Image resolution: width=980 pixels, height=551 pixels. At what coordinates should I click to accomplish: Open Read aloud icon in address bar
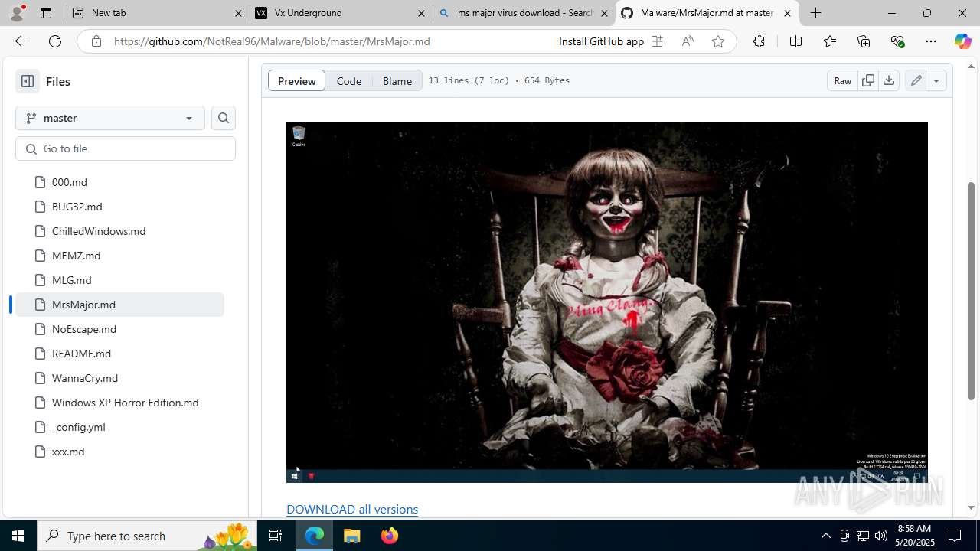point(688,41)
